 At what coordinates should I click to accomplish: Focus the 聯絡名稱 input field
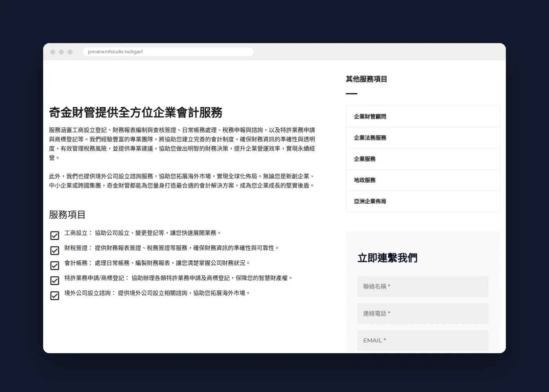pyautogui.click(x=423, y=287)
